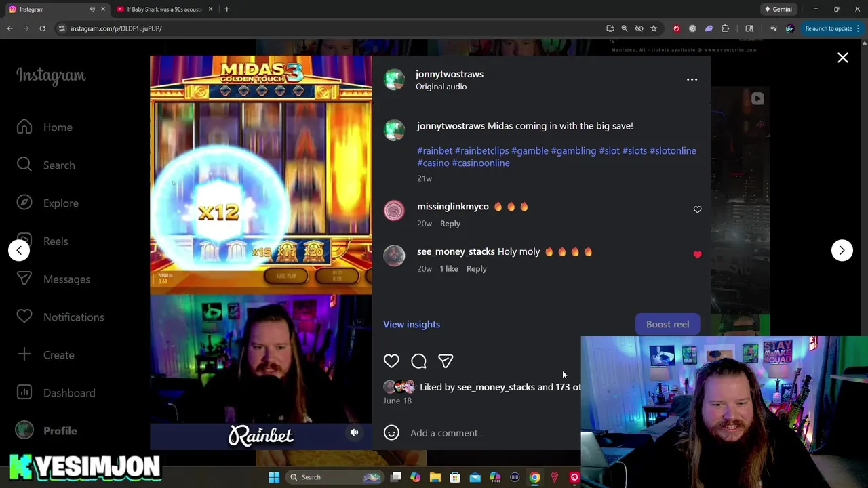Open the #slotonline hashtag
868x488 pixels.
tap(673, 150)
